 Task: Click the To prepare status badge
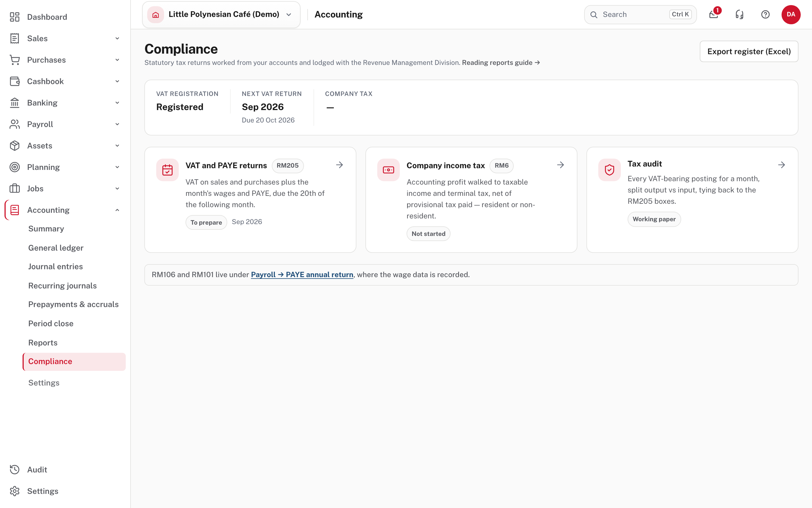click(206, 222)
